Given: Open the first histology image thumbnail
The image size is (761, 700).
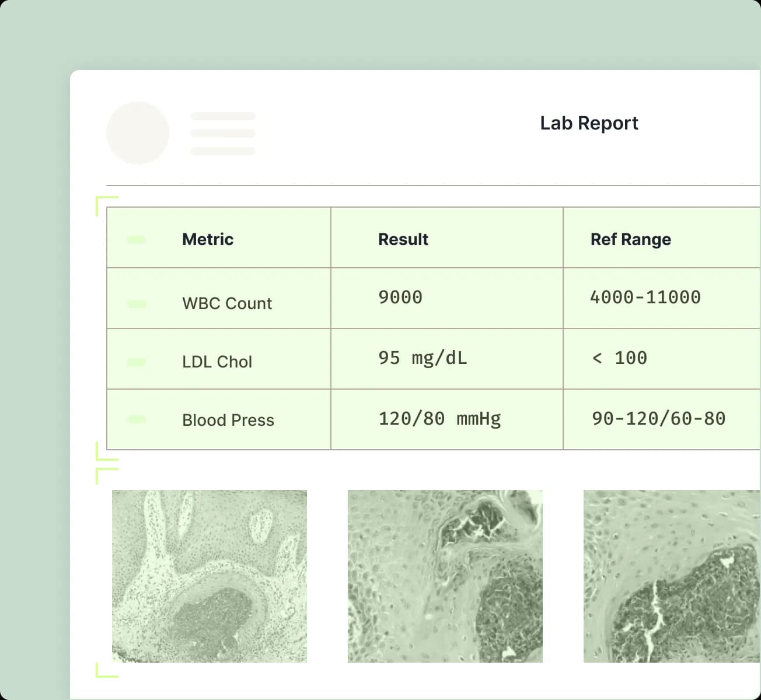Looking at the screenshot, I should 210,576.
